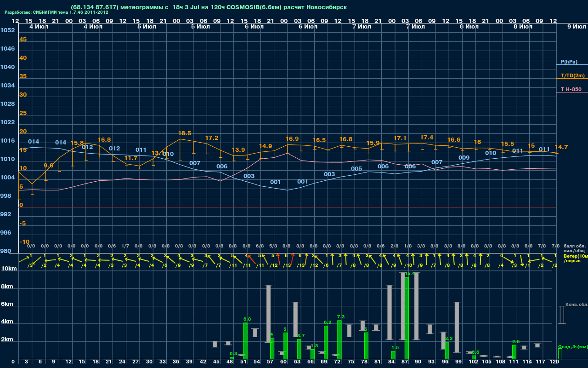Click the 15.8 temperature value
Screen dimensions: 588x368
coord(77,143)
